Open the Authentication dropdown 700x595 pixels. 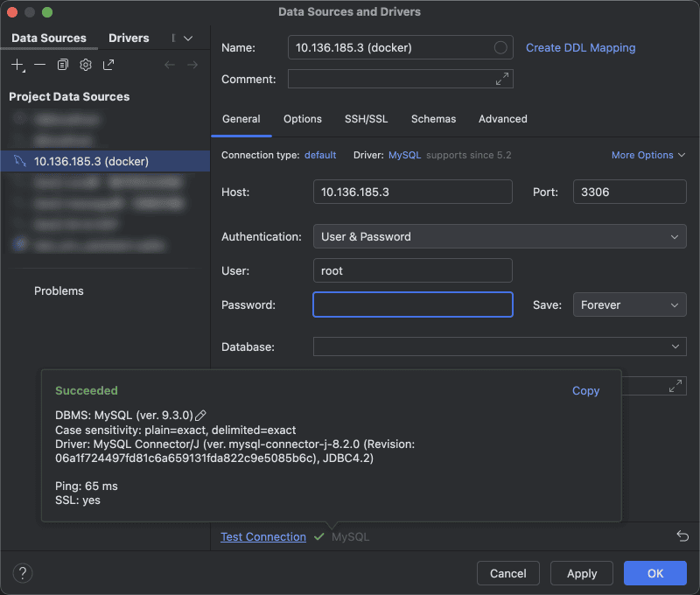(x=500, y=236)
